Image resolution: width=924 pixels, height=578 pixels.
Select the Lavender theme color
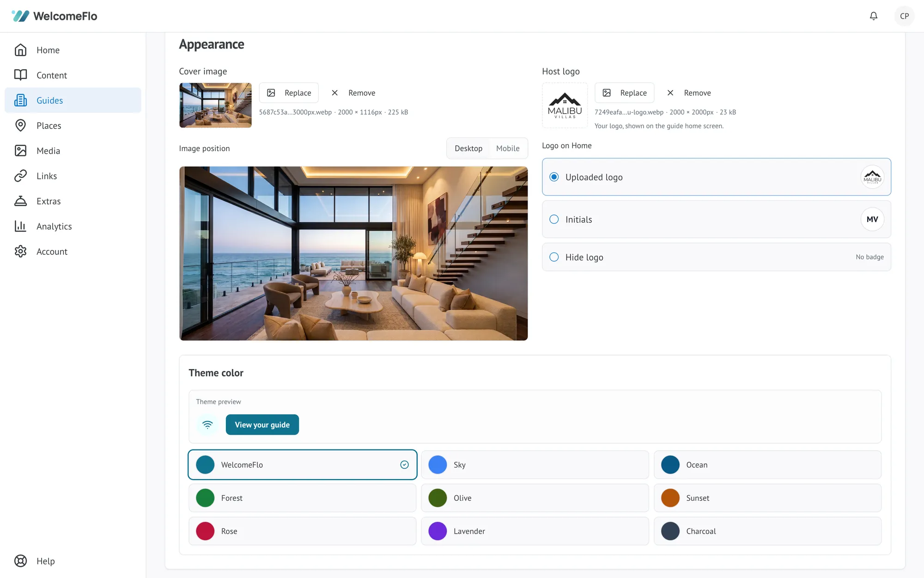[x=535, y=531]
